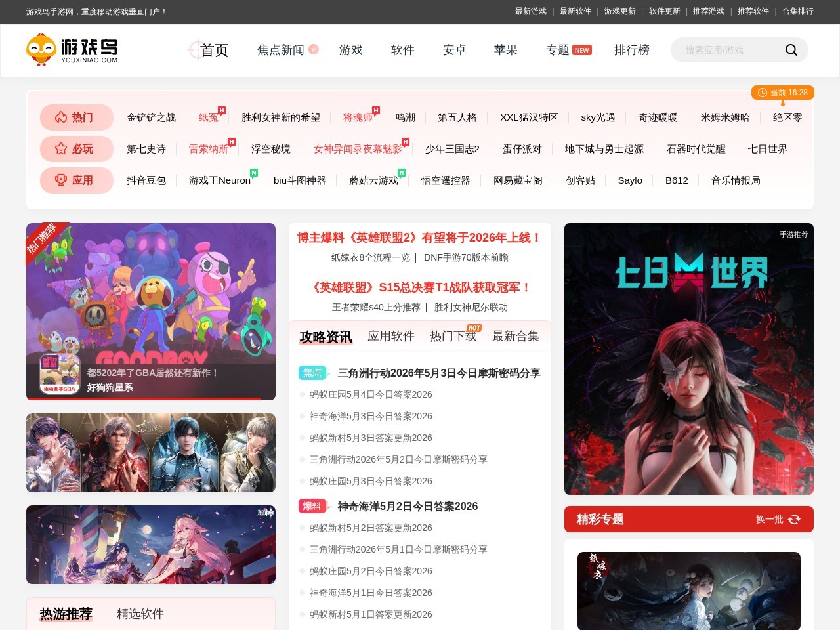The height and width of the screenshot is (630, 840).
Task: Switch to the 最新合集 tab
Action: tap(516, 336)
